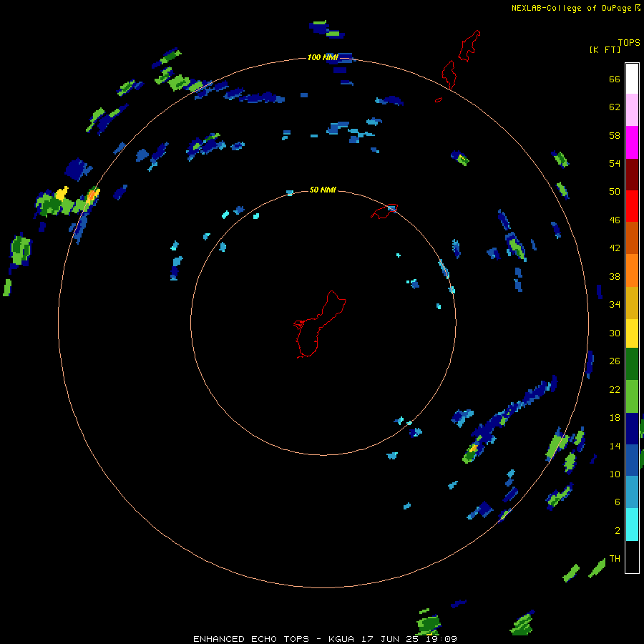Click the light pink legend swatch

pyautogui.click(x=632, y=110)
